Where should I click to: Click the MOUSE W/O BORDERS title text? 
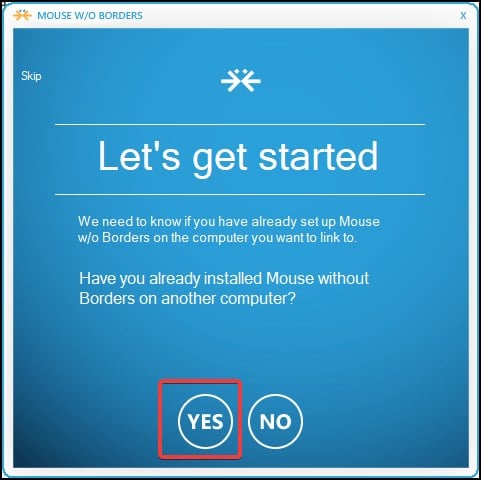(x=90, y=15)
